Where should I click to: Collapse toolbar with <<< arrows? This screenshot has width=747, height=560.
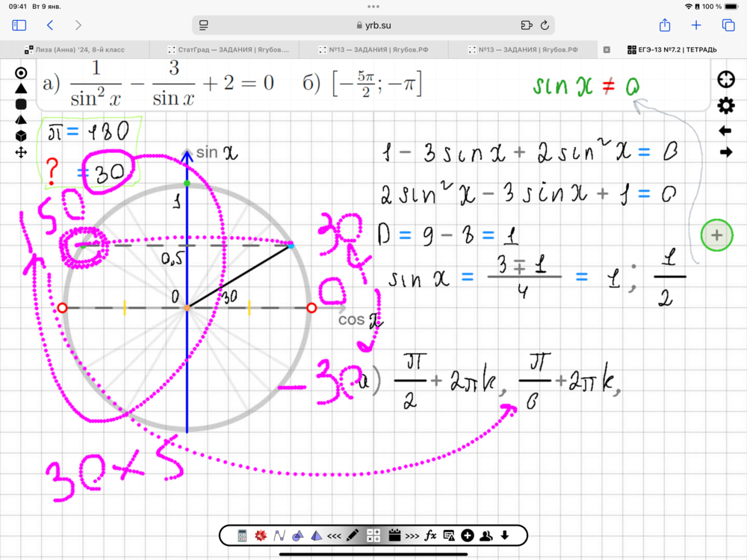point(334,535)
